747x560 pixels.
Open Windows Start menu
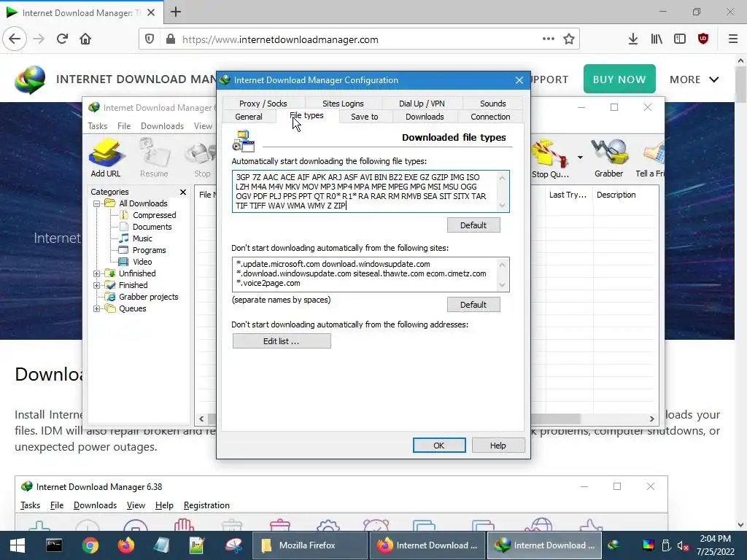tap(18, 545)
